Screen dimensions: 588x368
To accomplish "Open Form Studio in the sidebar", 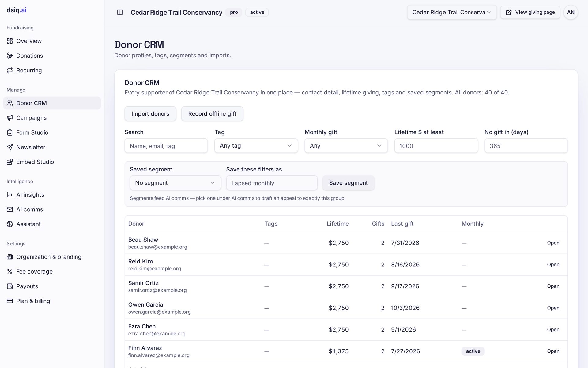I will 52,132.
